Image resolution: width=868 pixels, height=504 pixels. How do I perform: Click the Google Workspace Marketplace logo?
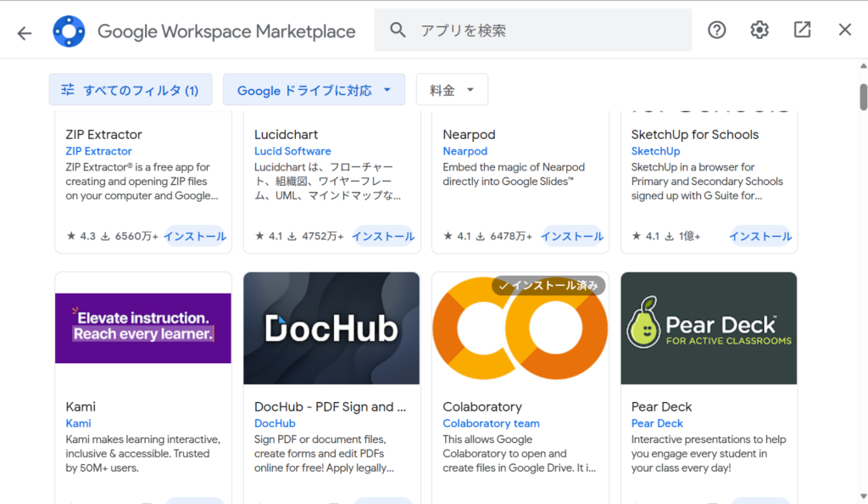69,31
